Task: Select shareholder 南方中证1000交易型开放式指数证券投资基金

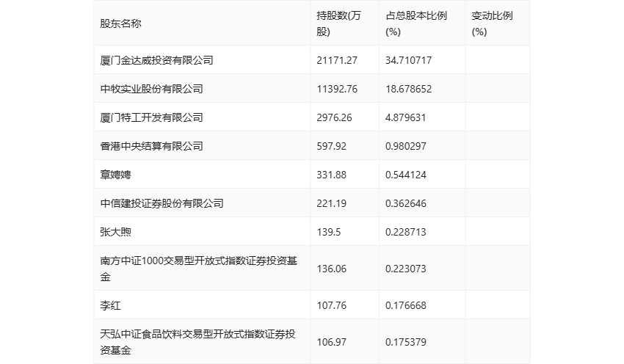Action: 199,269
